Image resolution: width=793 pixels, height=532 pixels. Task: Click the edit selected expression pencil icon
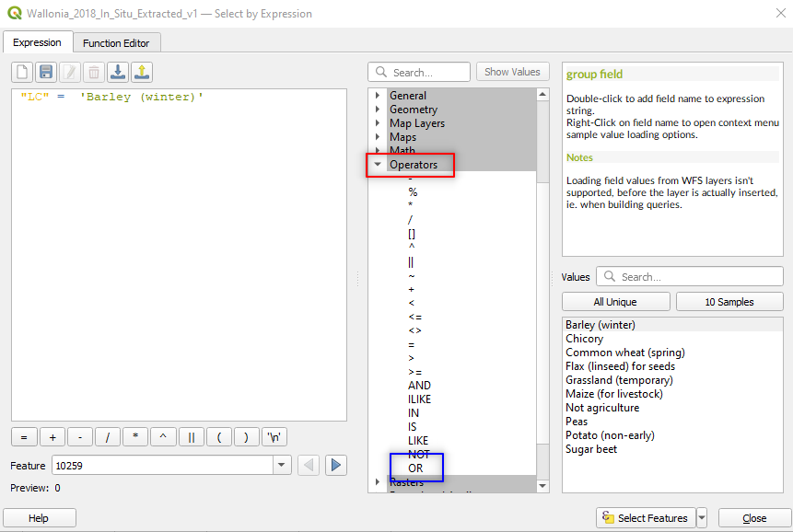(x=70, y=72)
